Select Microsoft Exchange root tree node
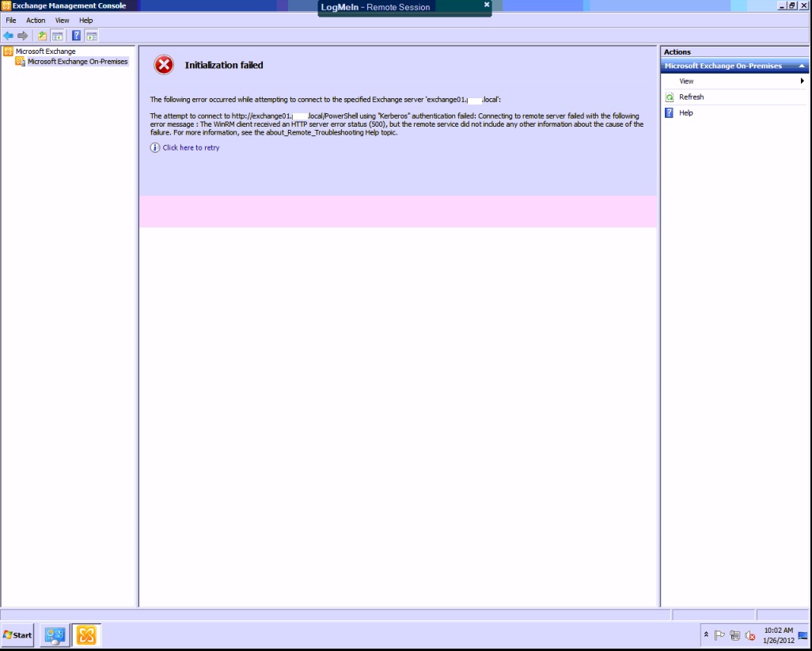This screenshot has height=651, width=812. pyautogui.click(x=45, y=51)
